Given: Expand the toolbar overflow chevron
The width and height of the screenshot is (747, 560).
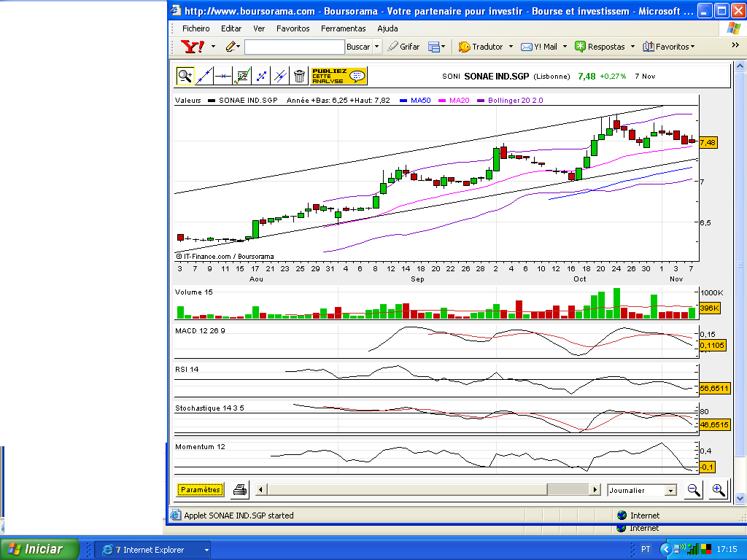Looking at the screenshot, I should coord(735,44).
